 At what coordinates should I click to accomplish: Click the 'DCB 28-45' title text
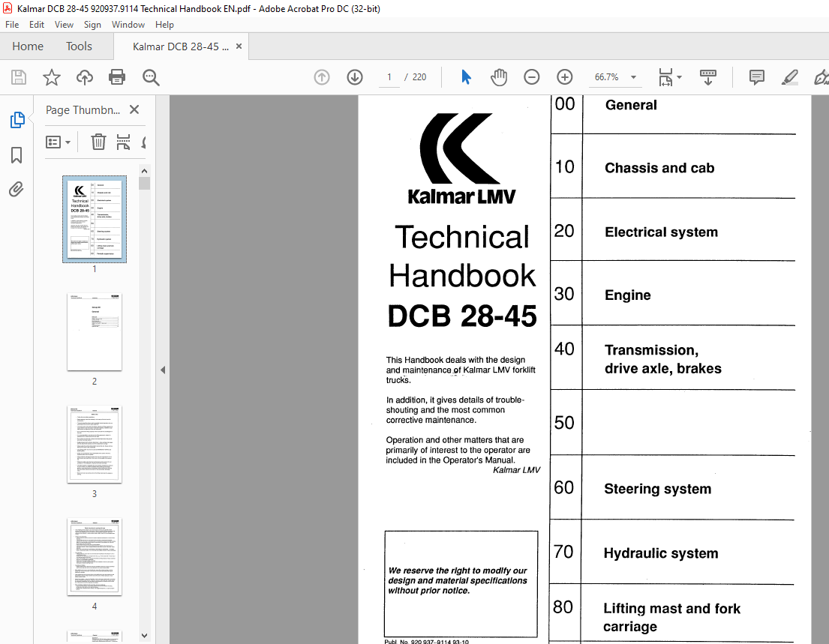(462, 316)
